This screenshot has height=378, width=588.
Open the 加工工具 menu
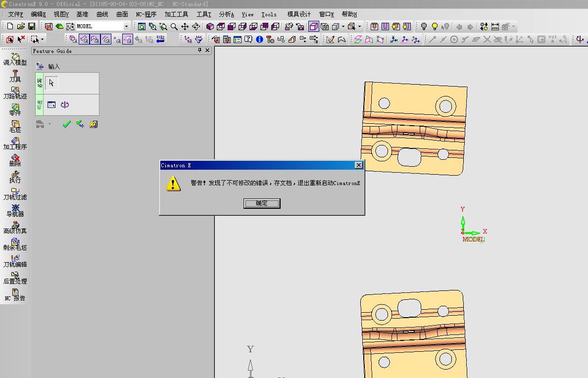click(x=176, y=14)
